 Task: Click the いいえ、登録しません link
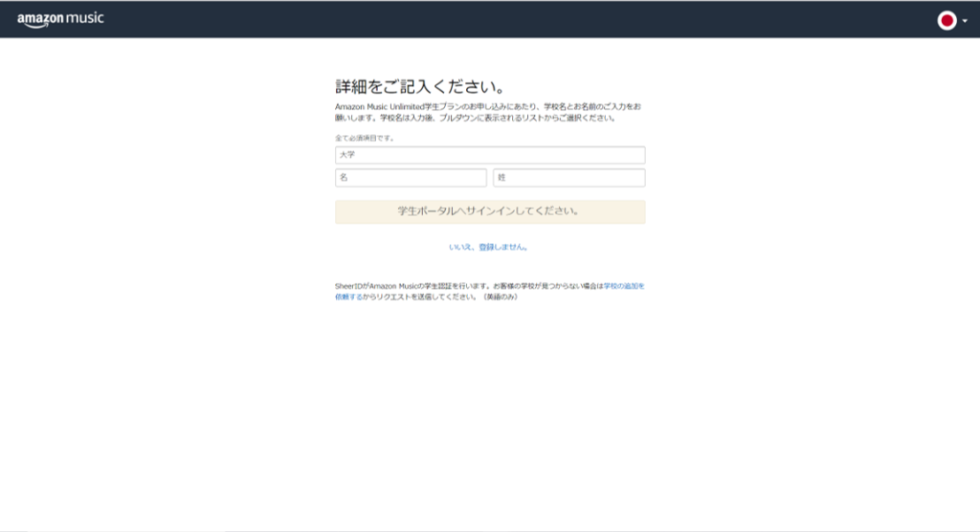coord(489,247)
